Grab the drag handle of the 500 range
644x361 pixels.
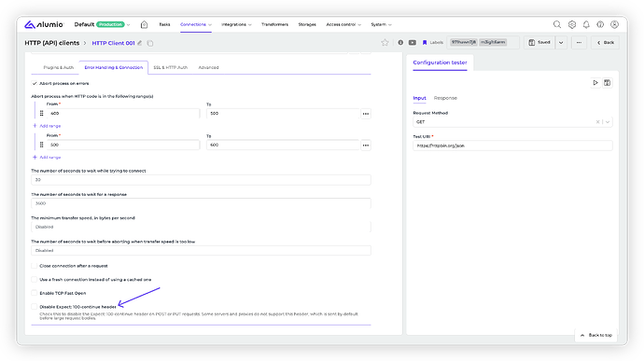coord(41,145)
